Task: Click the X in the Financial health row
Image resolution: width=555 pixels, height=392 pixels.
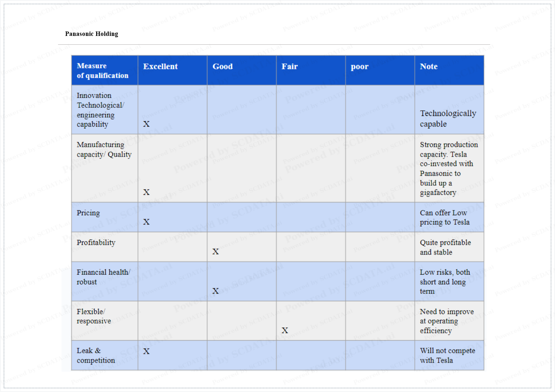Action: (x=215, y=291)
